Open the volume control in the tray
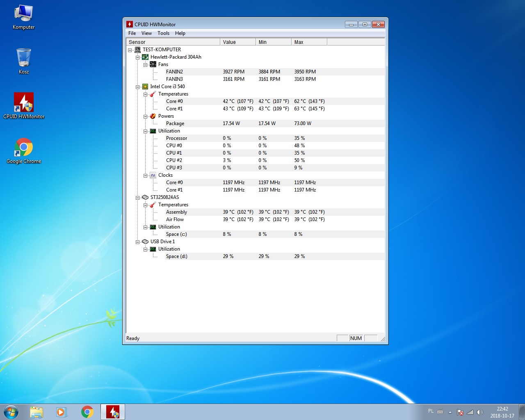Screen dimensions: 525x420 coord(480,412)
